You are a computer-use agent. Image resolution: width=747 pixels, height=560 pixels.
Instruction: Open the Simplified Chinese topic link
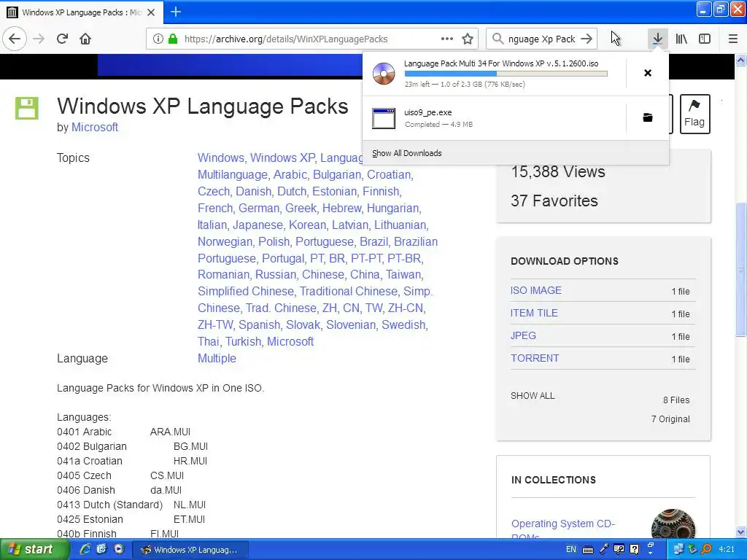[x=246, y=291]
